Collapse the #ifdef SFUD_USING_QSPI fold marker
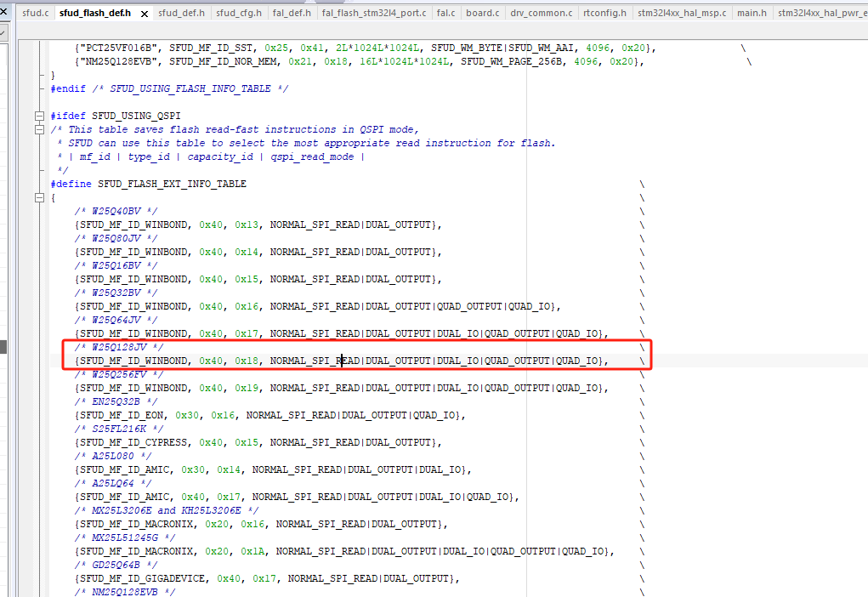Screen dimensions: 868x597 [39, 116]
